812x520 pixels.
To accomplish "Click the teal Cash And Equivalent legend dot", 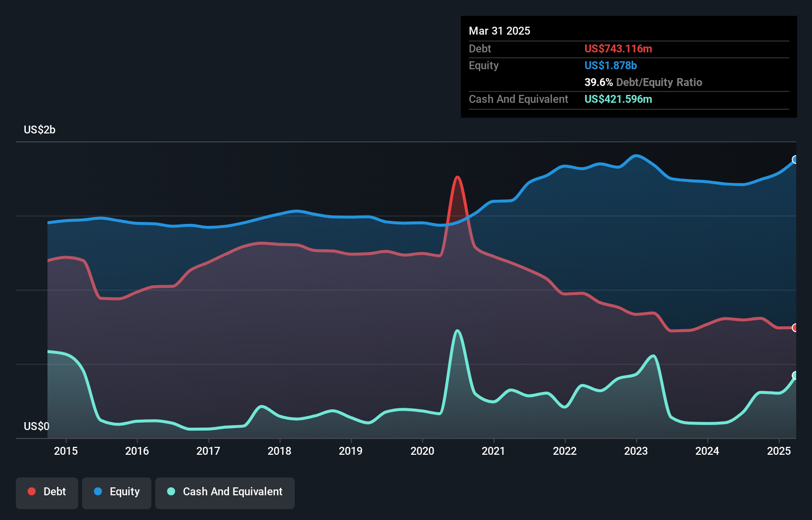I will [x=171, y=491].
